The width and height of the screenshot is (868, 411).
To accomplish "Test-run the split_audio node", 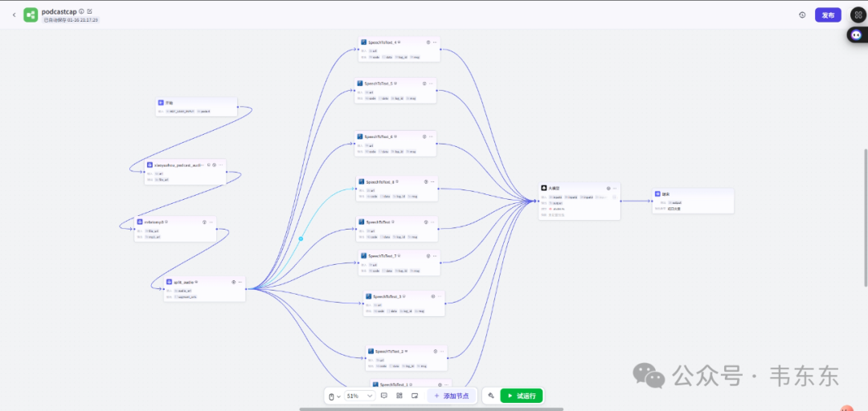I will (x=234, y=282).
